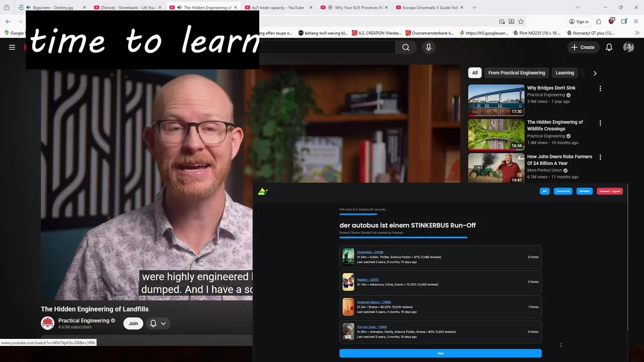
Task: Click the Firefox back arrow
Action: [8, 22]
